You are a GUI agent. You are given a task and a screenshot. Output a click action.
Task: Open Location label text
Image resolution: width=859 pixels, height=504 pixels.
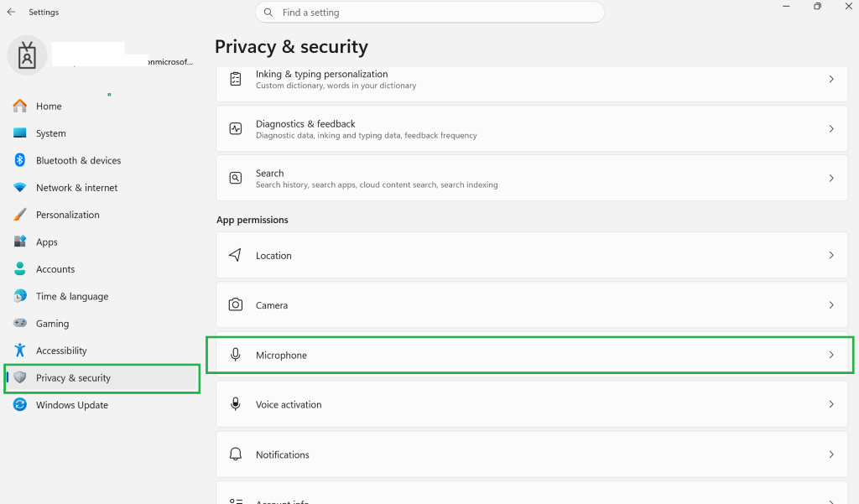(273, 255)
